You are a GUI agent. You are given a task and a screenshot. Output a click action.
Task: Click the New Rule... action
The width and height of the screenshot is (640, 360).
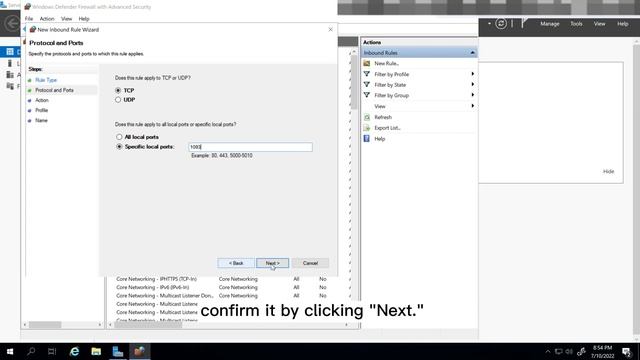click(x=387, y=64)
